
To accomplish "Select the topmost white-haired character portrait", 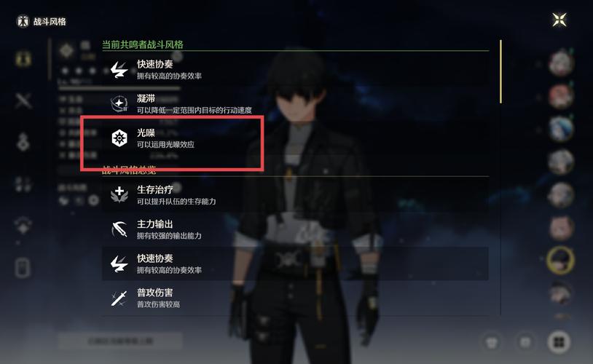I will [x=561, y=63].
